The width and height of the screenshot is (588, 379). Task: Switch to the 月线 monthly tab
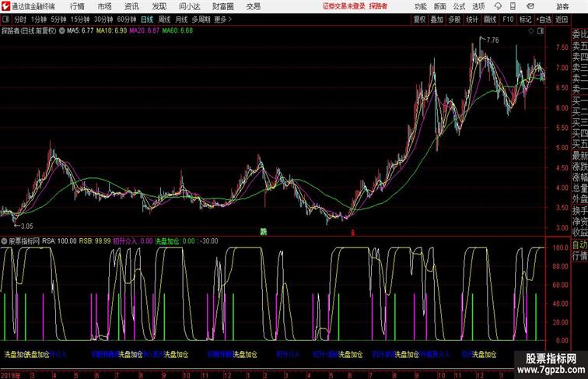click(181, 19)
